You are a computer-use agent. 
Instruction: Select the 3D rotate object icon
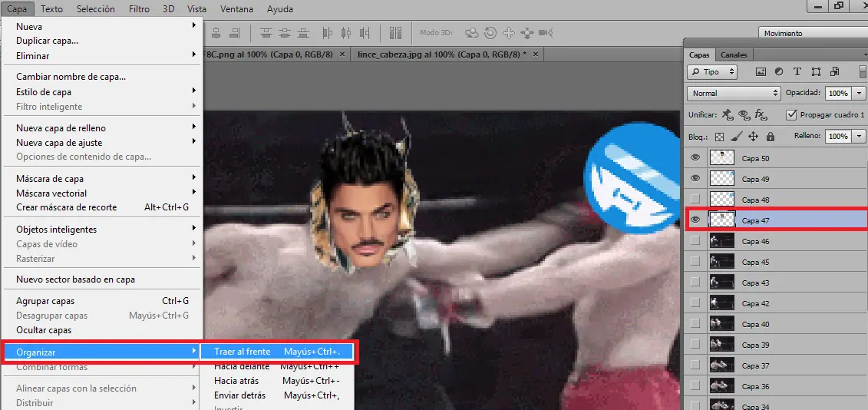(x=472, y=33)
